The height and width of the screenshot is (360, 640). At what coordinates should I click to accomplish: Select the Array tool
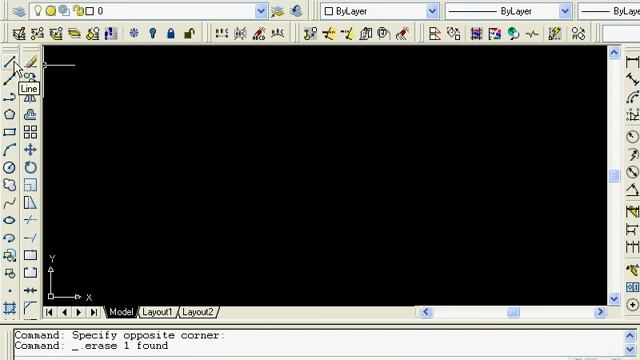click(30, 132)
